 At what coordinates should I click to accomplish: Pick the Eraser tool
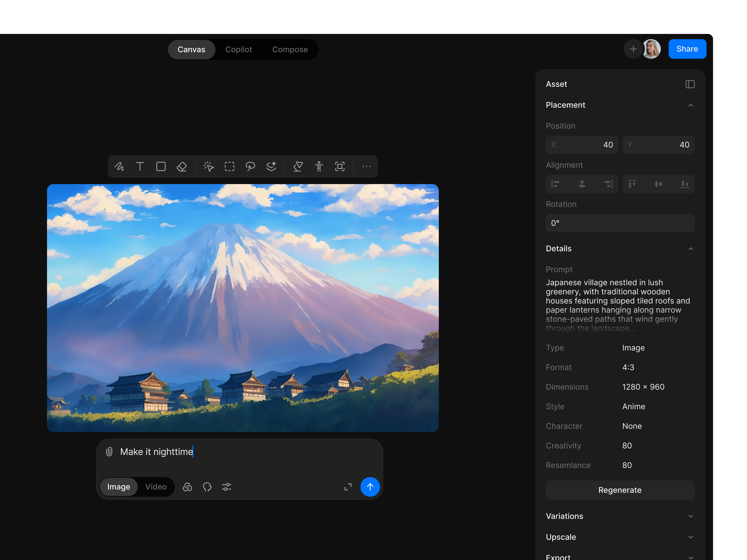182,166
